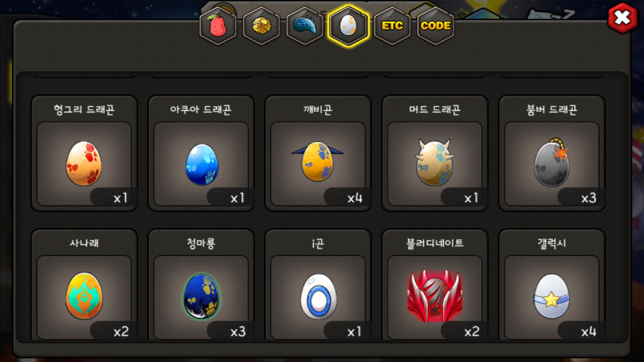This screenshot has width=644, height=362.
Task: Select the red 블러디네이트 egg
Action: [x=435, y=296]
